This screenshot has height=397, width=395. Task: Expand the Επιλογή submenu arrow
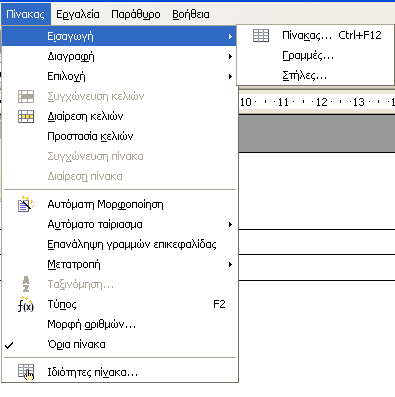[230, 77]
